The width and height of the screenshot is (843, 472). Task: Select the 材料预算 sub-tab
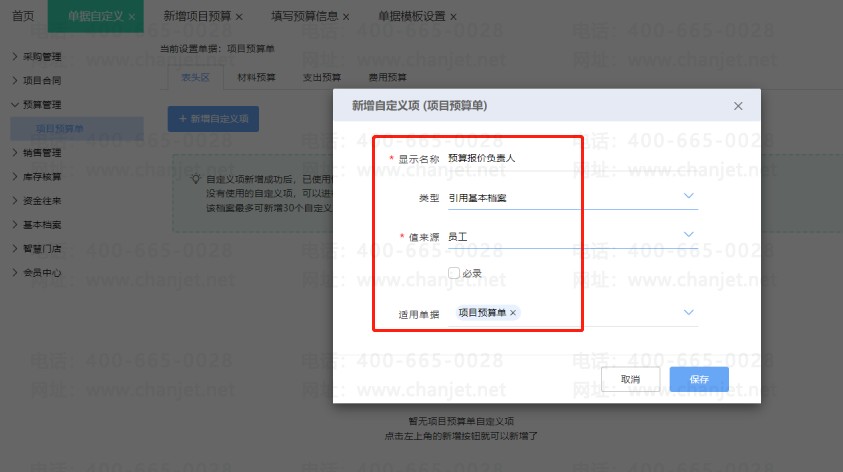pos(256,77)
